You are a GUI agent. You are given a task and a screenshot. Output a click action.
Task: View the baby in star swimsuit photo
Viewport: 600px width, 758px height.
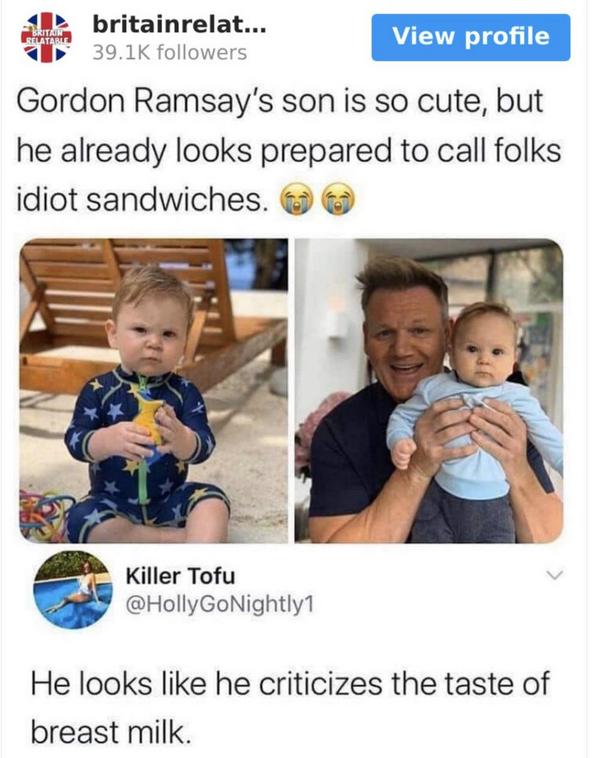(x=154, y=391)
